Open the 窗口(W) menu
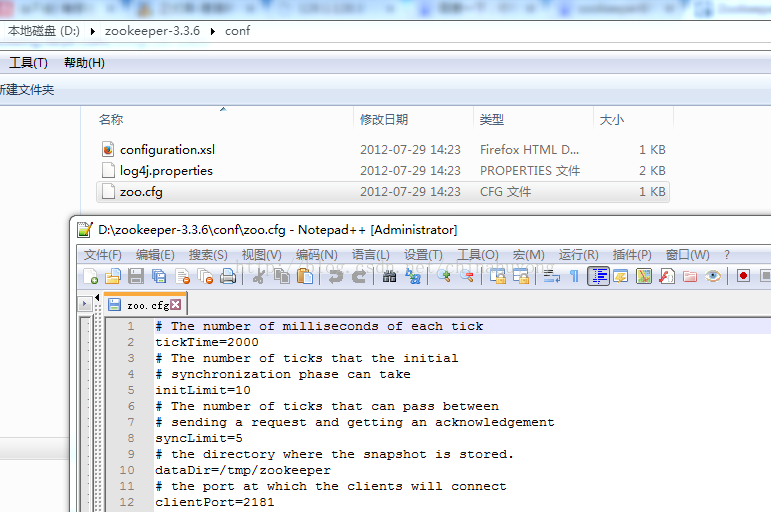 [x=687, y=255]
